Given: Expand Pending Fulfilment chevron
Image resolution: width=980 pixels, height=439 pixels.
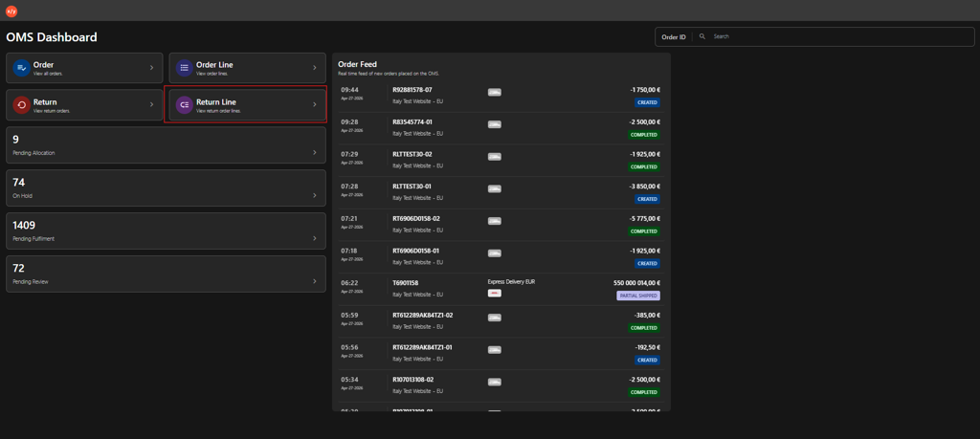Looking at the screenshot, I should 314,238.
